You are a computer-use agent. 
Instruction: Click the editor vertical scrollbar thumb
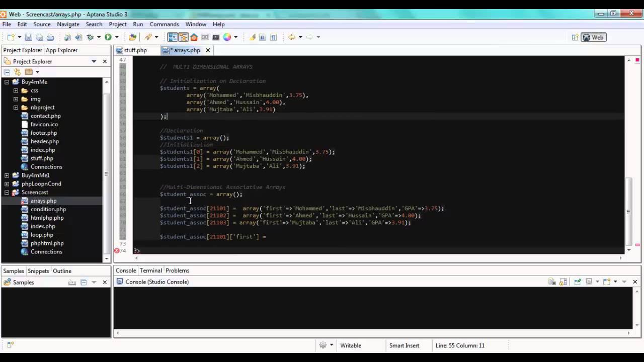[x=629, y=212]
